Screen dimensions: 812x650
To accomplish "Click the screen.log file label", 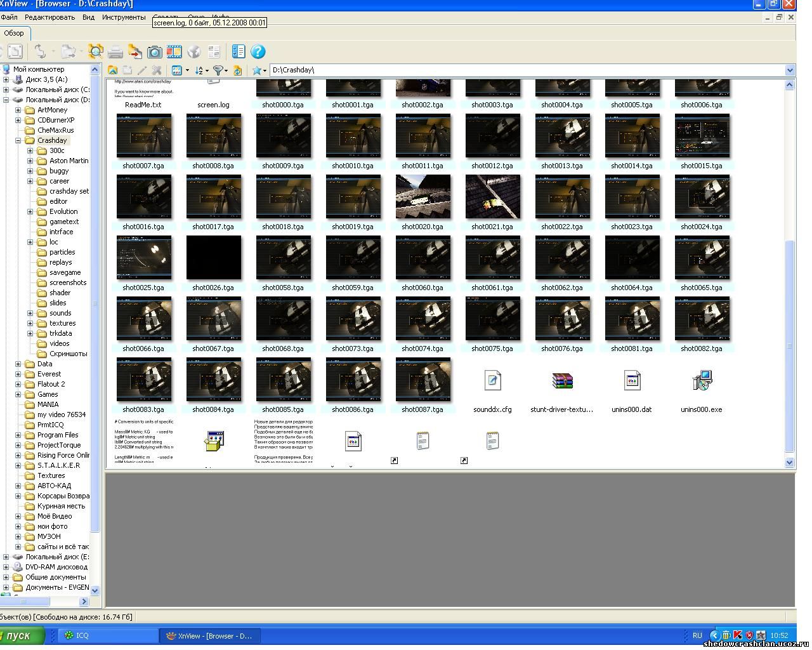I will [x=213, y=105].
